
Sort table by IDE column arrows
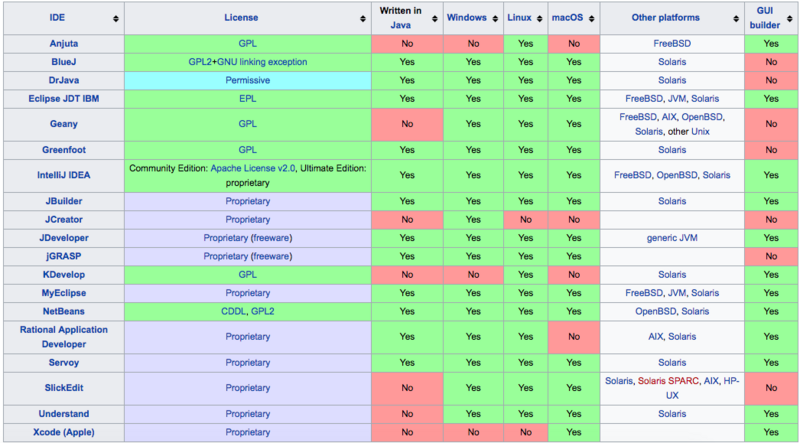(116, 18)
